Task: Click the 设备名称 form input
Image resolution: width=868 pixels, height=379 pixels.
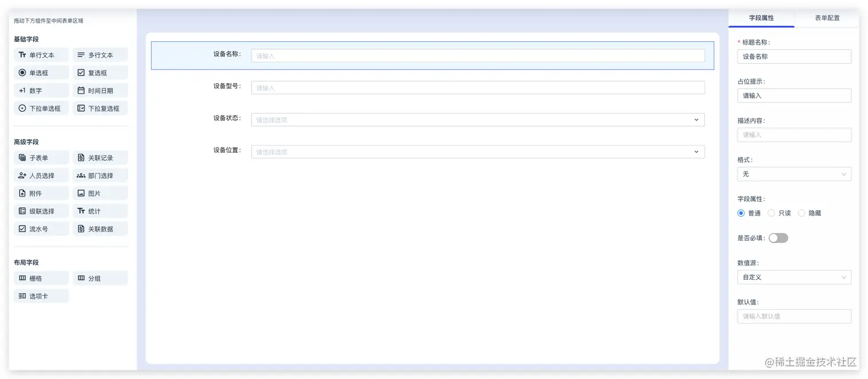Action: (478, 56)
